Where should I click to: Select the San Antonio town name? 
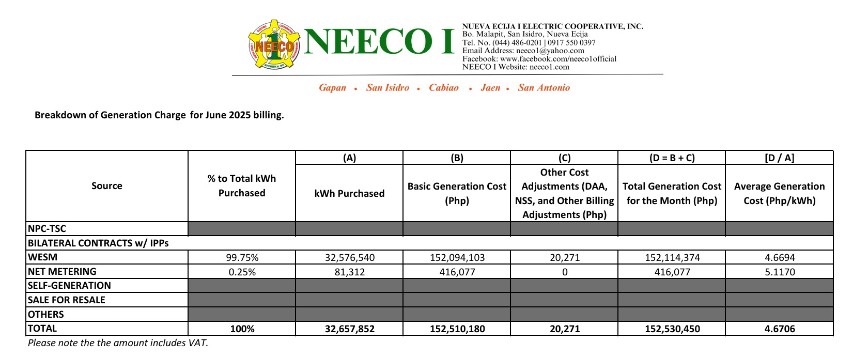pyautogui.click(x=544, y=88)
